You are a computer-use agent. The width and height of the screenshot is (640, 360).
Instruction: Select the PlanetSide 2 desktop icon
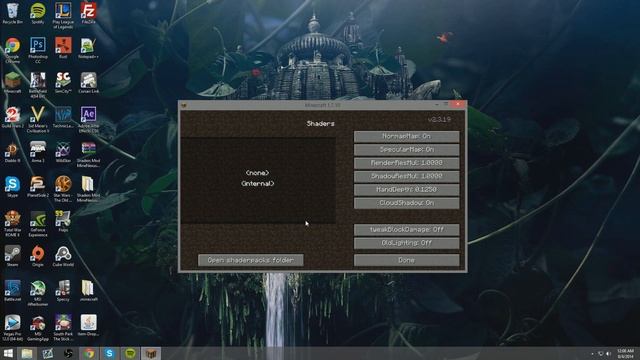coord(38,187)
